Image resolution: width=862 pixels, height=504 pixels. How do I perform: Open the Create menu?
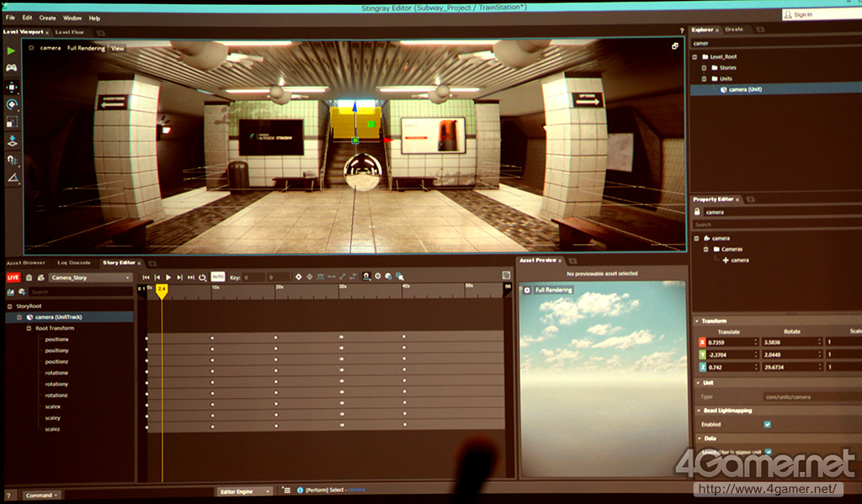coord(47,18)
